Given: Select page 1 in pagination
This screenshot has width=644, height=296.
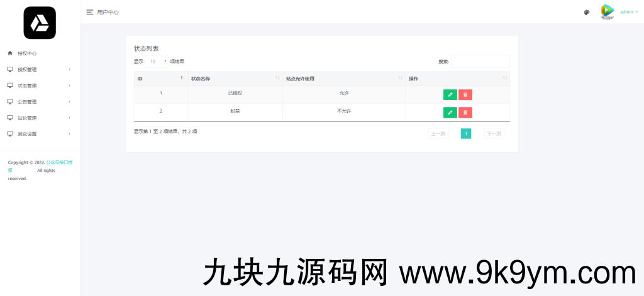Looking at the screenshot, I should pyautogui.click(x=466, y=134).
